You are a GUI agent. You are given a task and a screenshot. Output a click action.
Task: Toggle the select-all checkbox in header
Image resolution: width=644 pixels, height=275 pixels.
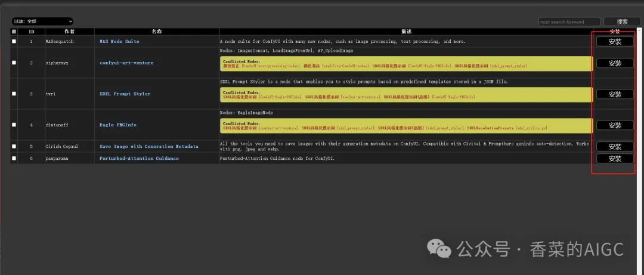pyautogui.click(x=14, y=32)
